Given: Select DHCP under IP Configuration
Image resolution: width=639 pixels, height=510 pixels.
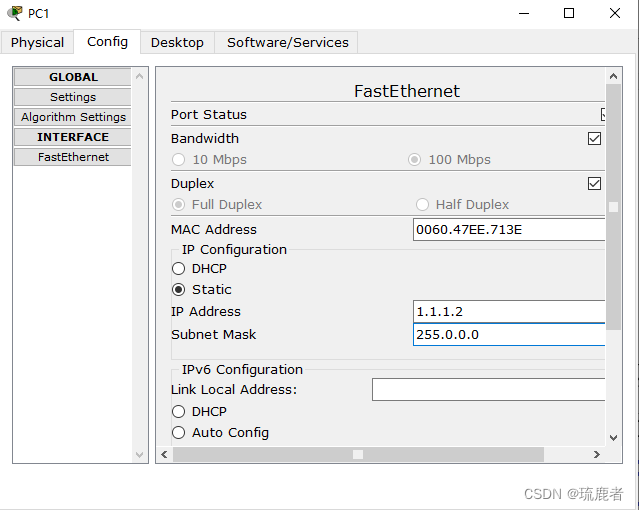Looking at the screenshot, I should click(178, 269).
